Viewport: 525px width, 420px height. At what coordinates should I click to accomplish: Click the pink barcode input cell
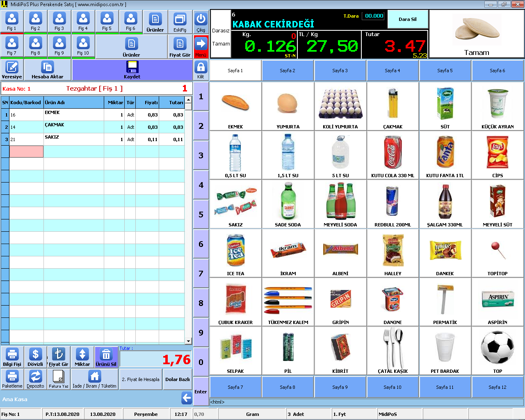tap(26, 152)
